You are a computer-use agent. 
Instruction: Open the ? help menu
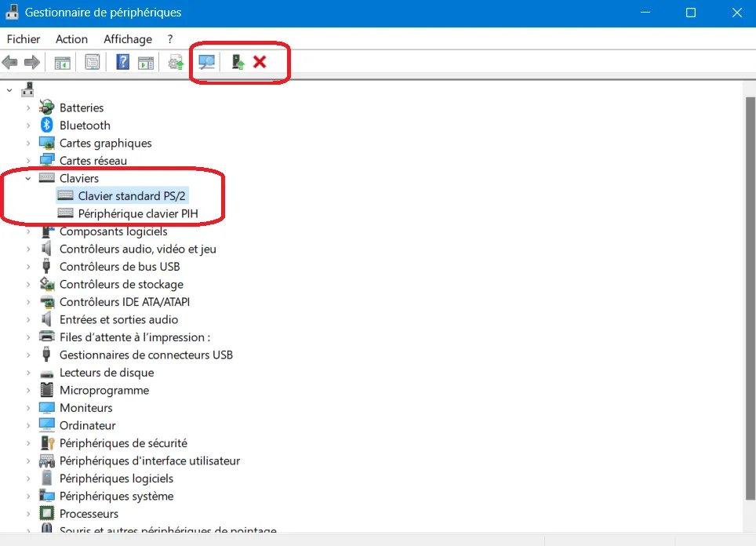click(169, 39)
